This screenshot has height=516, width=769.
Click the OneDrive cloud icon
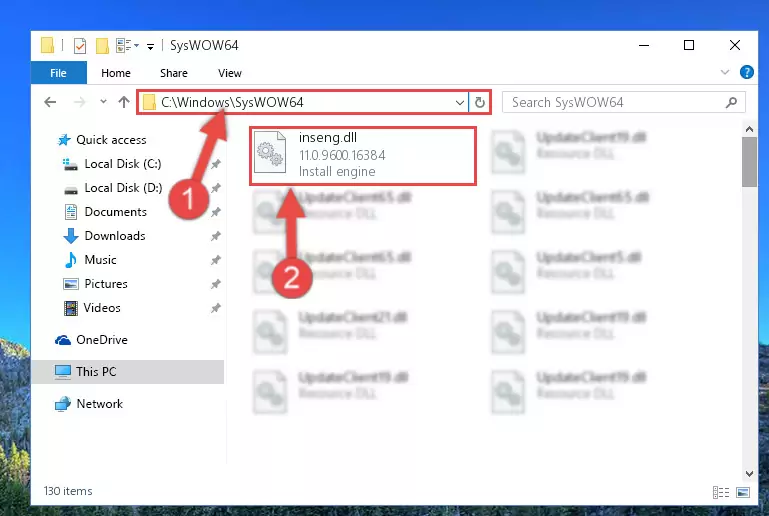coord(63,340)
